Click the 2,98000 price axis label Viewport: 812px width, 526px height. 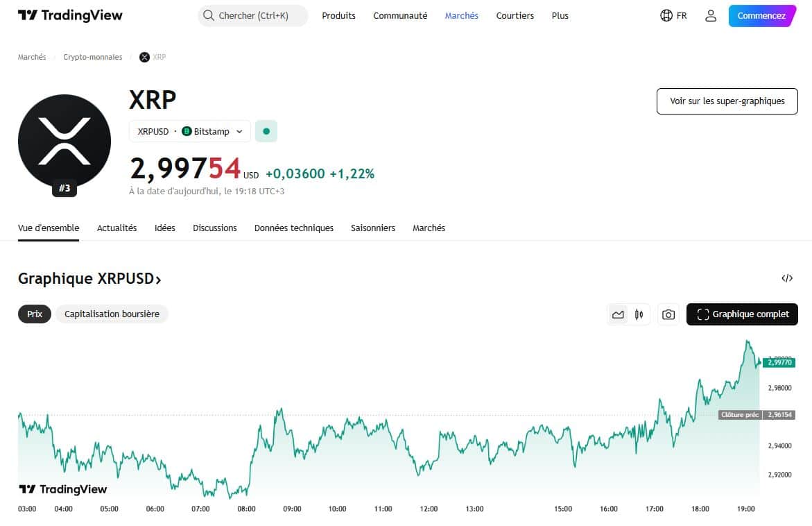[x=780, y=388]
